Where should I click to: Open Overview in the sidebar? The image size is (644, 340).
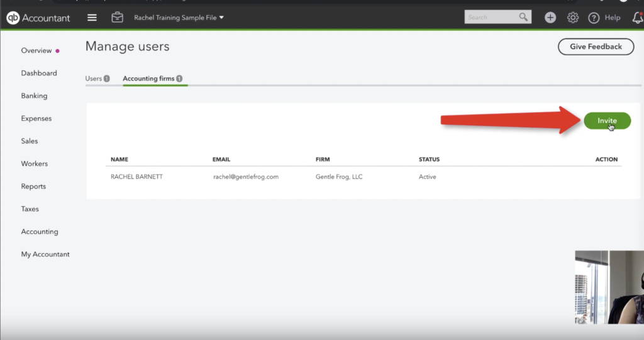click(x=36, y=50)
